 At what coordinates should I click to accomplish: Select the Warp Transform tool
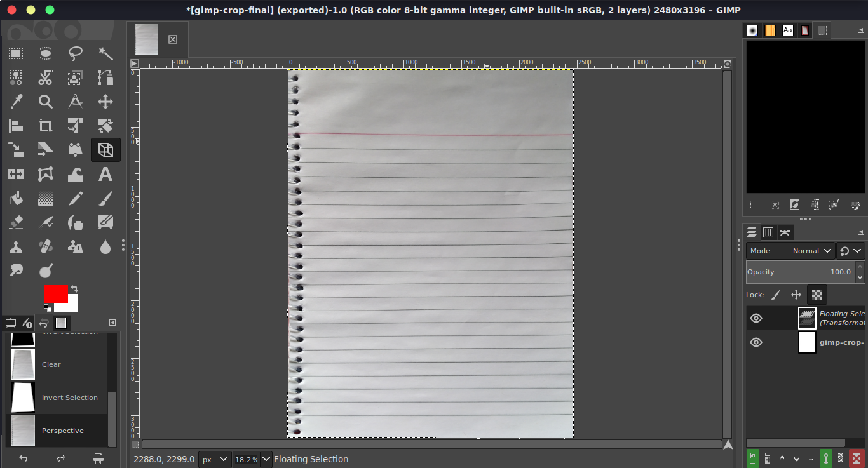(x=76, y=174)
